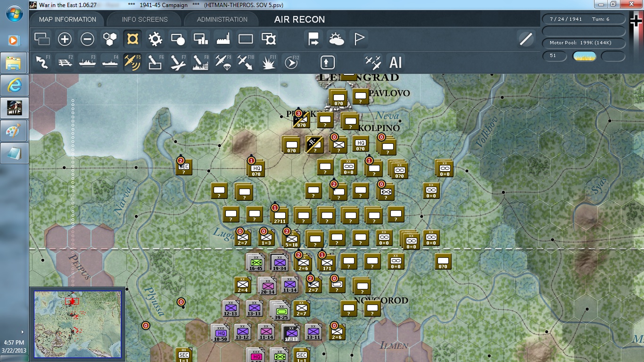
Task: Open the INFO SCREENS tab
Action: coord(145,19)
